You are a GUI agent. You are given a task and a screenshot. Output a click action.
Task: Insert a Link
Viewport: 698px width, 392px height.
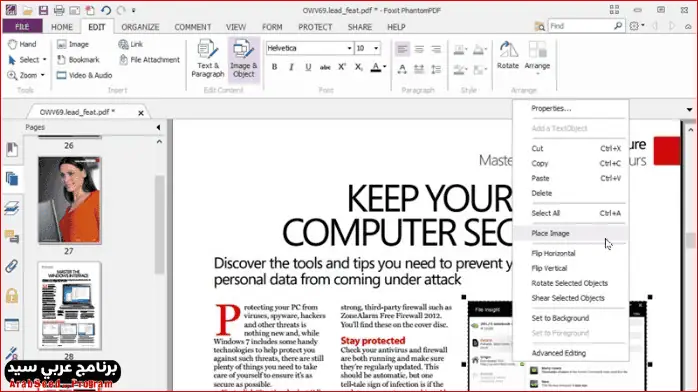[131, 44]
